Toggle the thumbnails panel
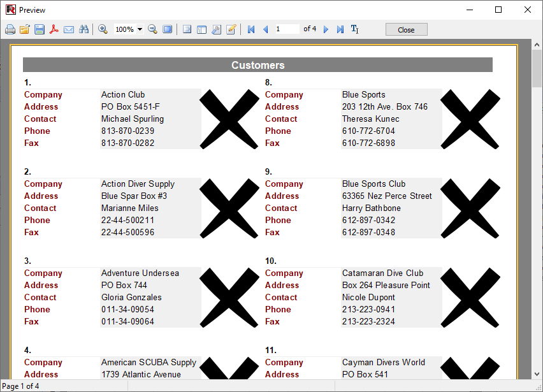The image size is (543, 392). pyautogui.click(x=201, y=29)
